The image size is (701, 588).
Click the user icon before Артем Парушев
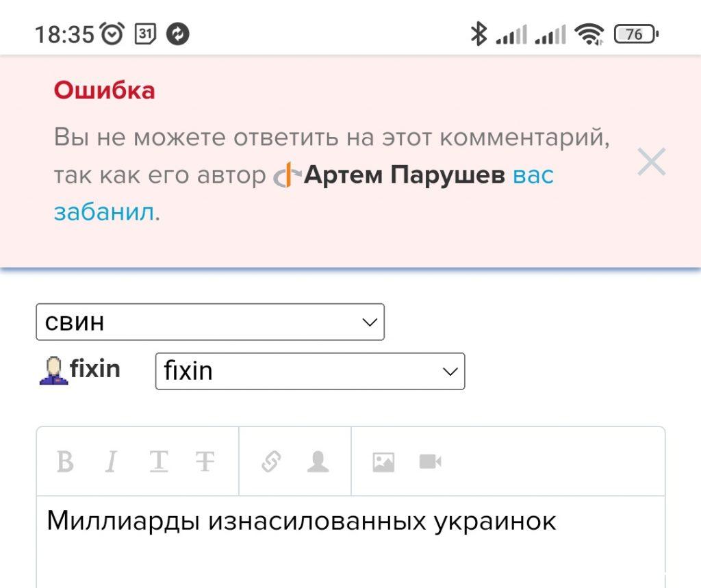point(288,175)
